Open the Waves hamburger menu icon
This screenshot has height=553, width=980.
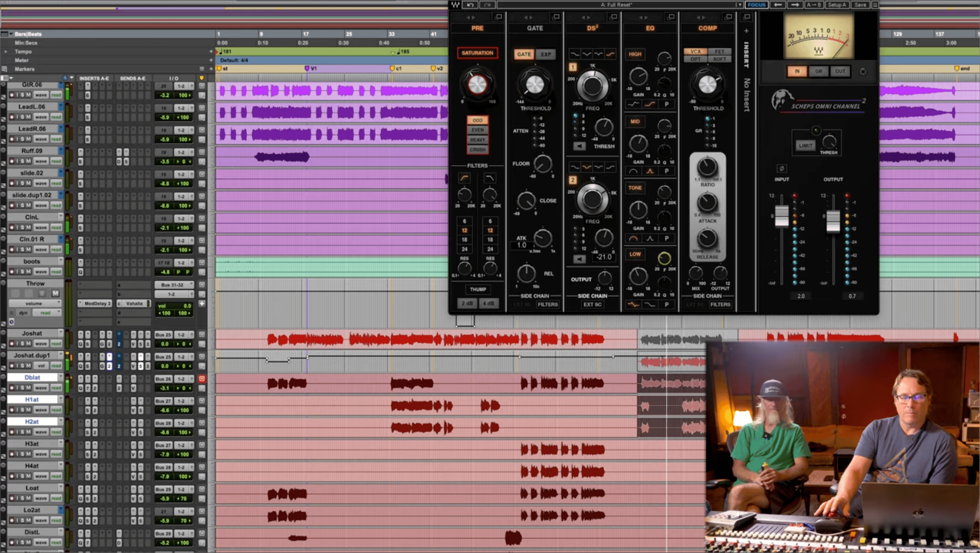[875, 5]
